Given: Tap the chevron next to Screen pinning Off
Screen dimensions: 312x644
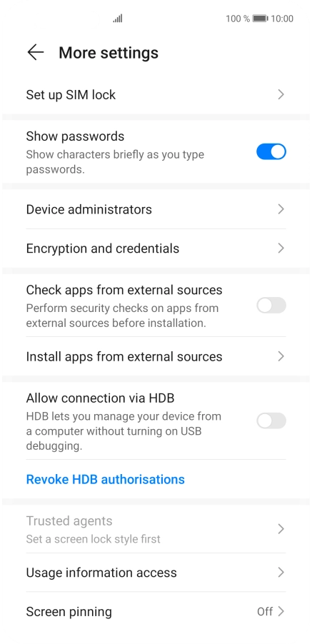Looking at the screenshot, I should tap(281, 611).
